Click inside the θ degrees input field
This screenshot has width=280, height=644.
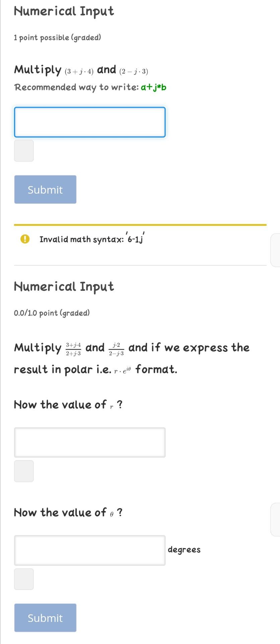(x=89, y=550)
